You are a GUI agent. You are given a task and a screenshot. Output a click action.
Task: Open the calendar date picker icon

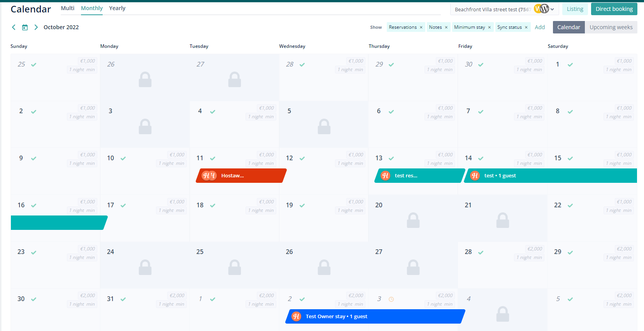pyautogui.click(x=25, y=27)
